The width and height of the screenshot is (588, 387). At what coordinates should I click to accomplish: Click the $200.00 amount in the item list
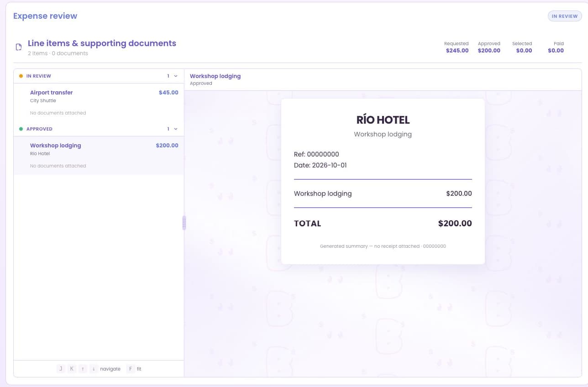(167, 146)
